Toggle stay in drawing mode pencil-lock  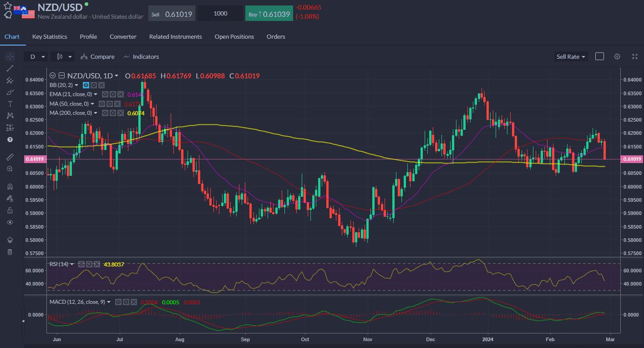click(10, 198)
